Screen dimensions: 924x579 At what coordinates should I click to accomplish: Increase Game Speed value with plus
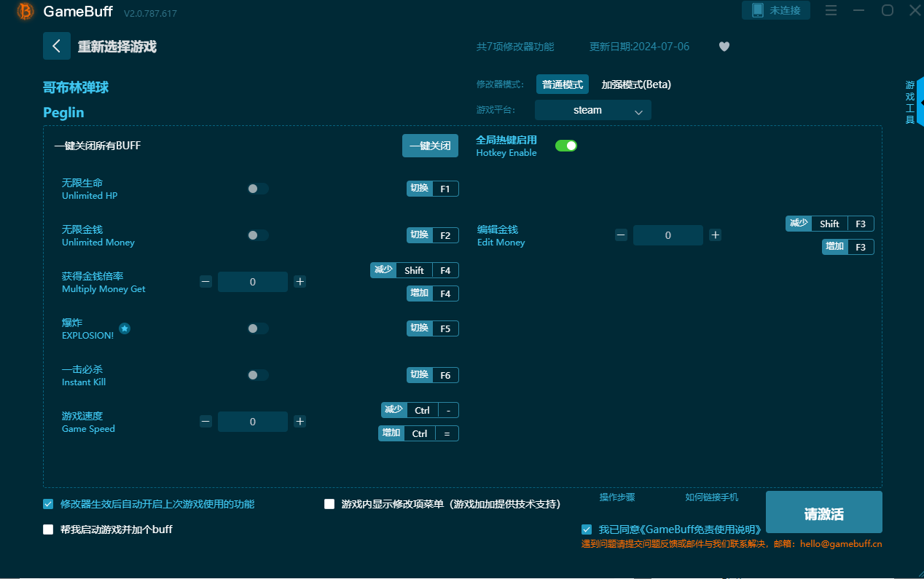[299, 421]
